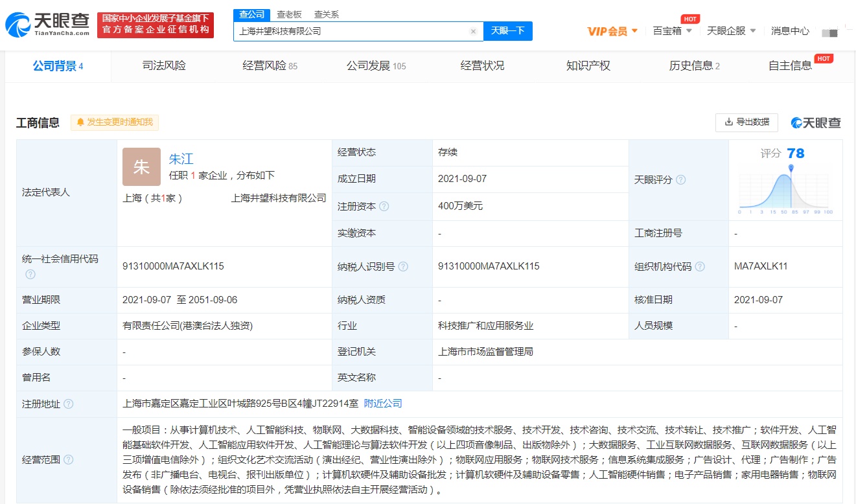Screen dimensions: 856x504
Task: Click credit code 91310000MA7AXLK115 under 统一社会信用代码
Action: click(x=173, y=266)
